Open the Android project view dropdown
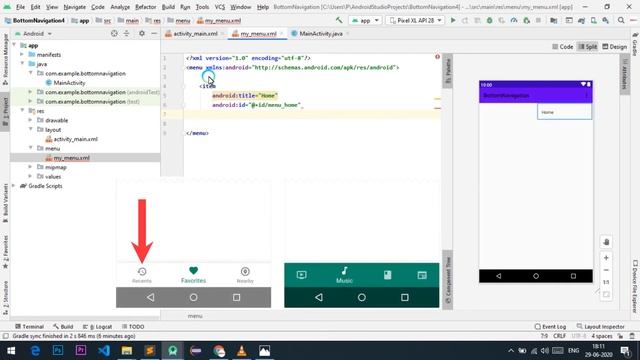 33,33
